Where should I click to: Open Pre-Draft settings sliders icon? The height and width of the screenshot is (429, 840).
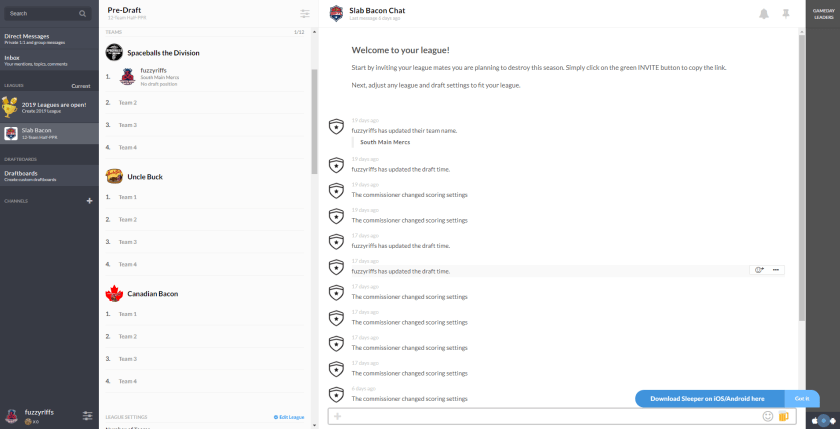[x=304, y=14]
